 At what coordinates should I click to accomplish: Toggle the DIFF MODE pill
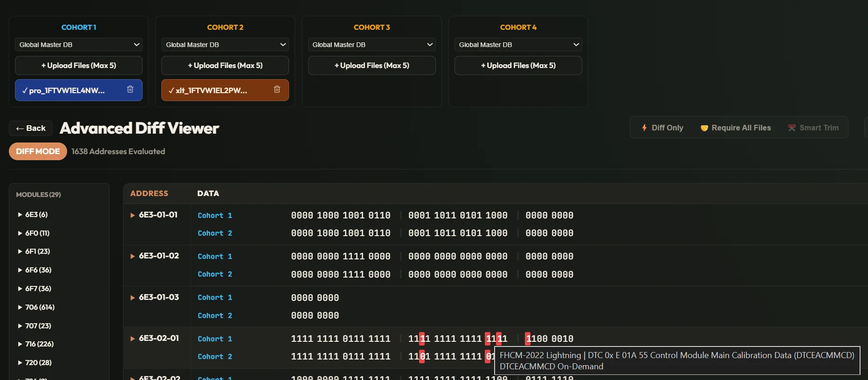click(x=38, y=151)
